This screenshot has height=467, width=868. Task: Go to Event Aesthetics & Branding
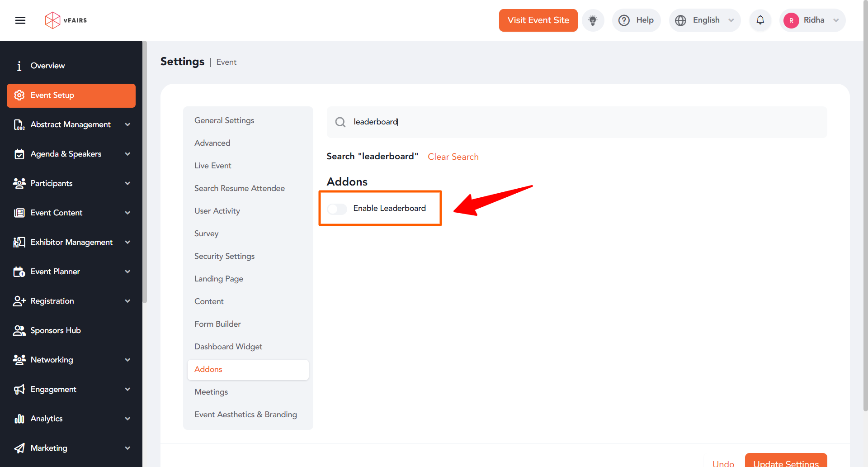click(x=245, y=415)
